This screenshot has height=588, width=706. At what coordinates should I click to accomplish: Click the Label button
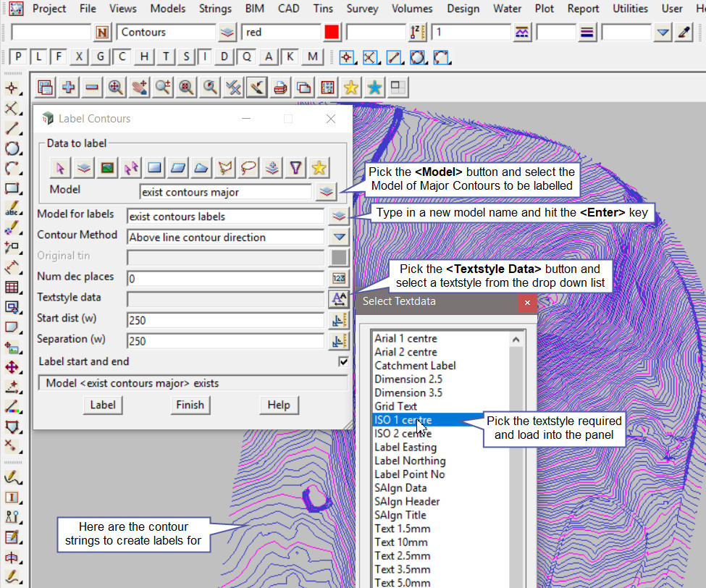pyautogui.click(x=102, y=405)
